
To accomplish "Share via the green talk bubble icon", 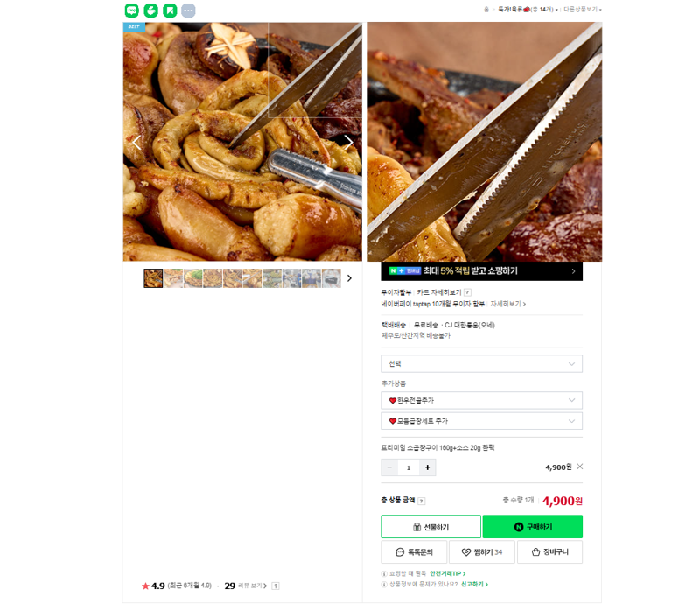I will point(132,11).
